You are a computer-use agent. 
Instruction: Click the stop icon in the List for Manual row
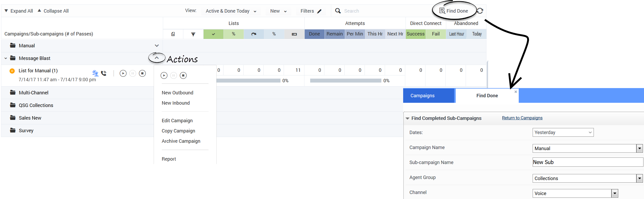pyautogui.click(x=142, y=73)
